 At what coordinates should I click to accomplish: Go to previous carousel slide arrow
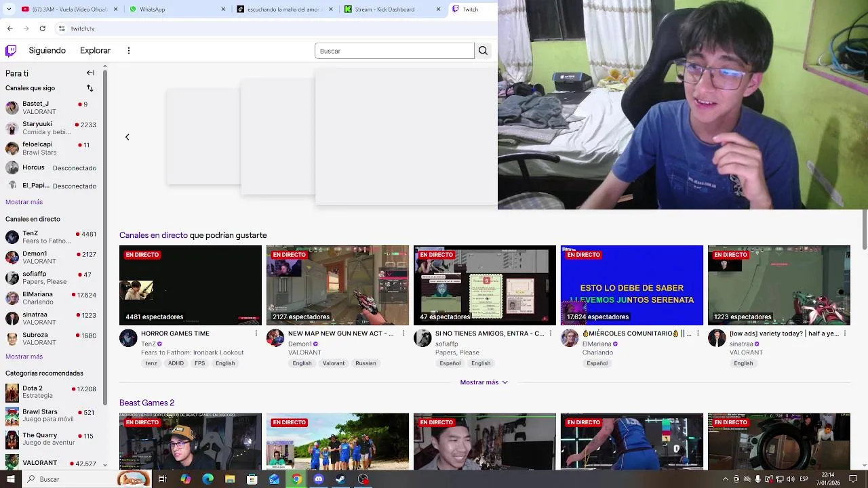click(x=127, y=137)
